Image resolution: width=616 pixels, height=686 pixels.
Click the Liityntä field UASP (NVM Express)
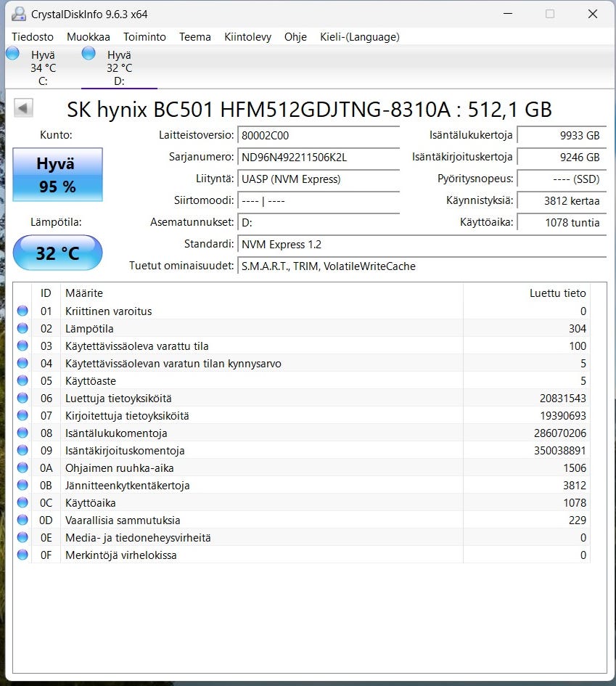pos(319,179)
